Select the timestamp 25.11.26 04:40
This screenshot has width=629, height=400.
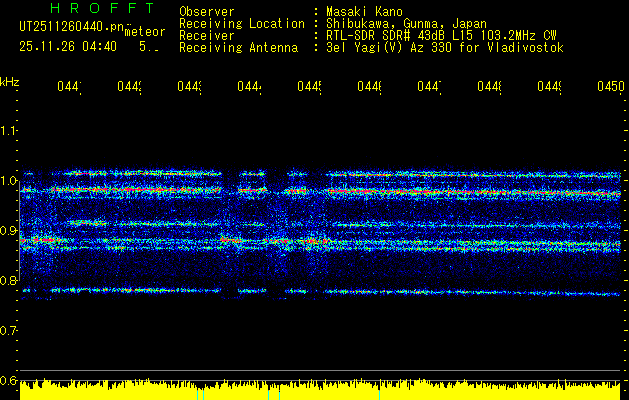68,47
